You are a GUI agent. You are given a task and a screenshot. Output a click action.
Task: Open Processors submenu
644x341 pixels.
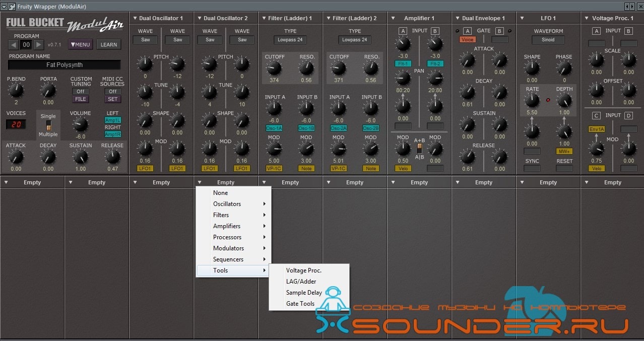234,237
